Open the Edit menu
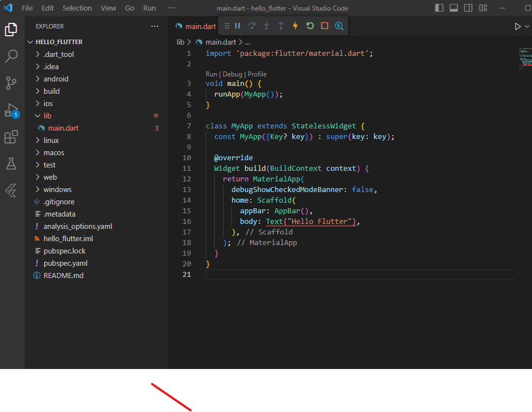The width and height of the screenshot is (532, 412). 47,8
